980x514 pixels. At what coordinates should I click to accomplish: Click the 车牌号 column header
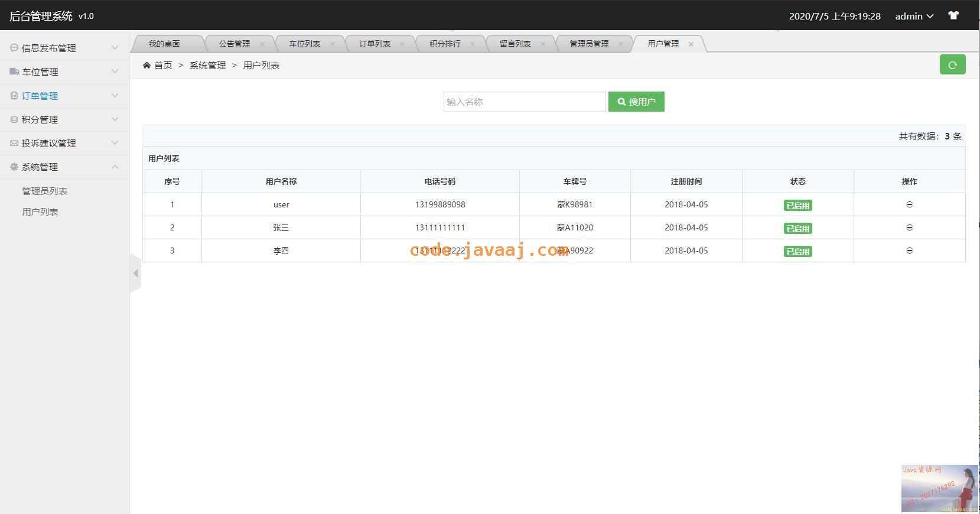click(575, 181)
